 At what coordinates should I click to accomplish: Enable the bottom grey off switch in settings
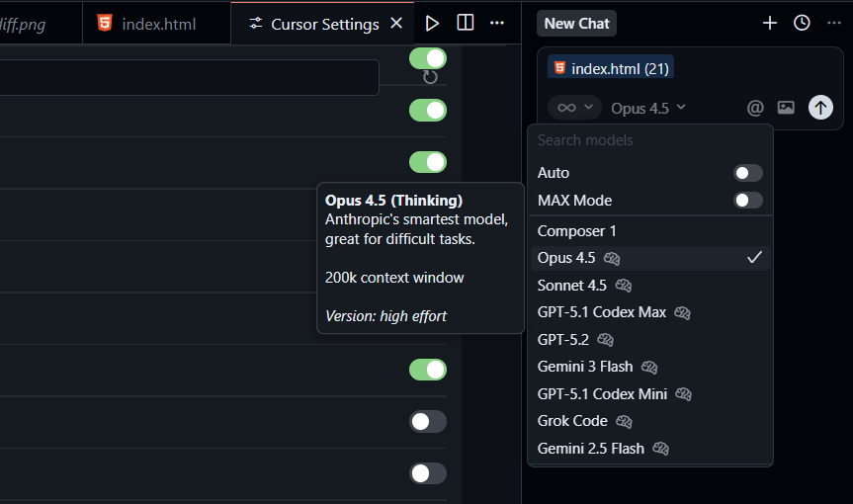click(x=428, y=473)
